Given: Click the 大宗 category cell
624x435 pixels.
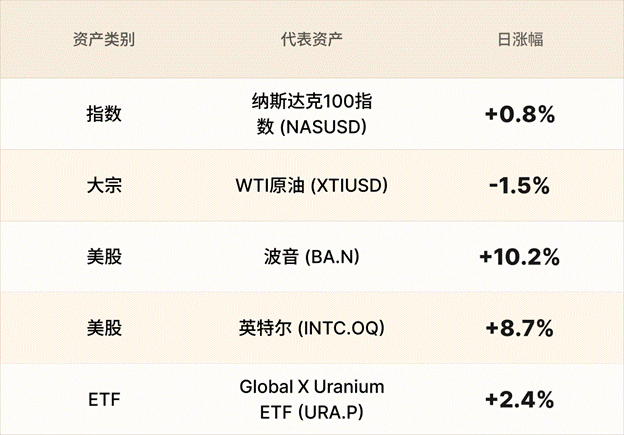Looking at the screenshot, I should tap(104, 185).
